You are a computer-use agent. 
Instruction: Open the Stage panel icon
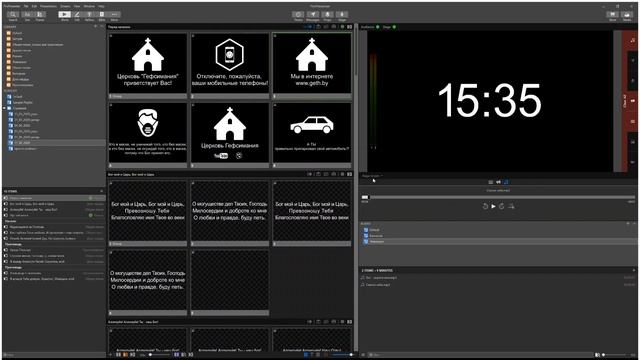pos(342,16)
